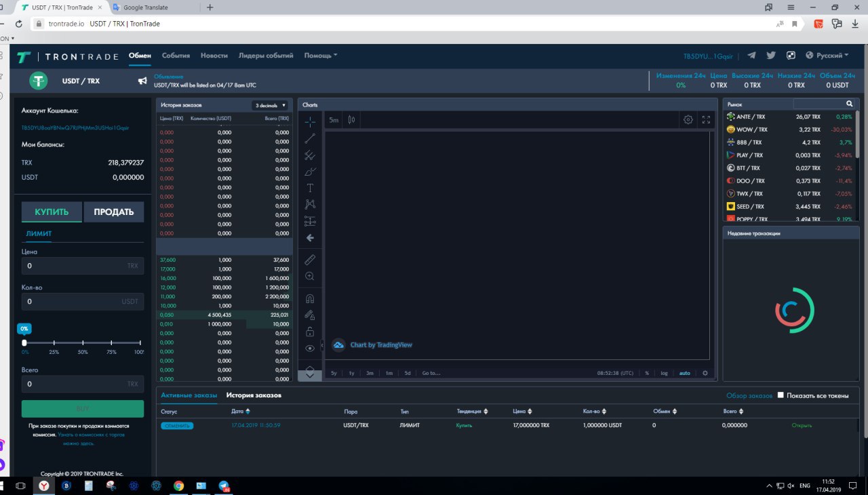868x495 pixels.
Task: Set chart range to 1y
Action: [x=351, y=373]
